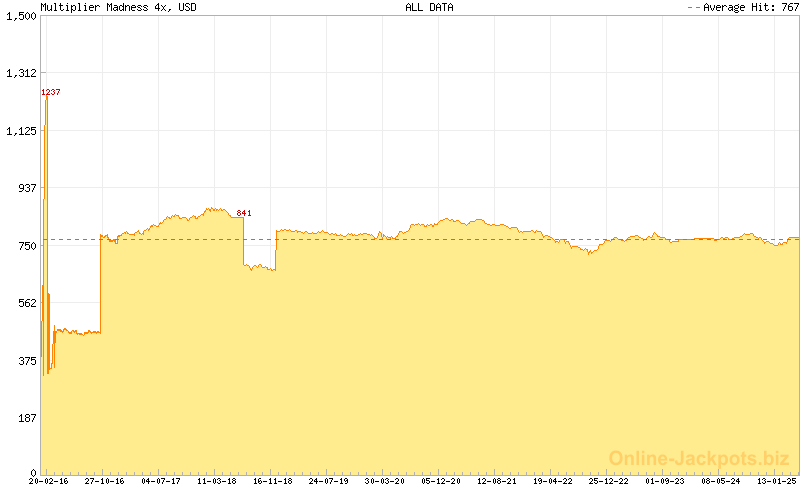800x490 pixels.
Task: Select the 27-10-16 date marker
Action: tap(105, 481)
